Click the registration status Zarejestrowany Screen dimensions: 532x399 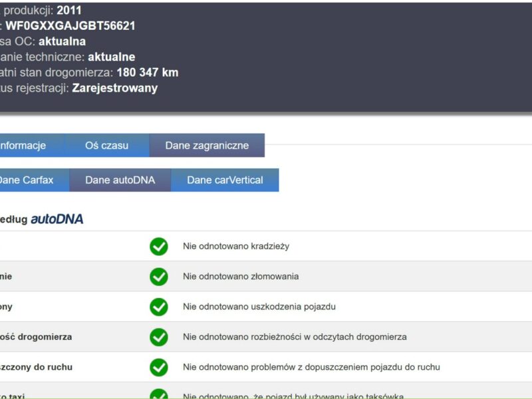tap(115, 88)
